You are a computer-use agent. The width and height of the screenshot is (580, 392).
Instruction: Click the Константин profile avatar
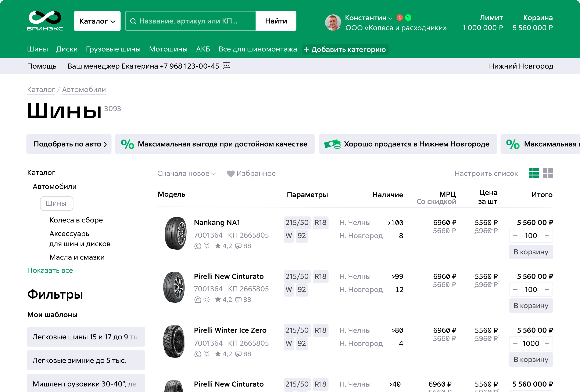[x=333, y=22]
